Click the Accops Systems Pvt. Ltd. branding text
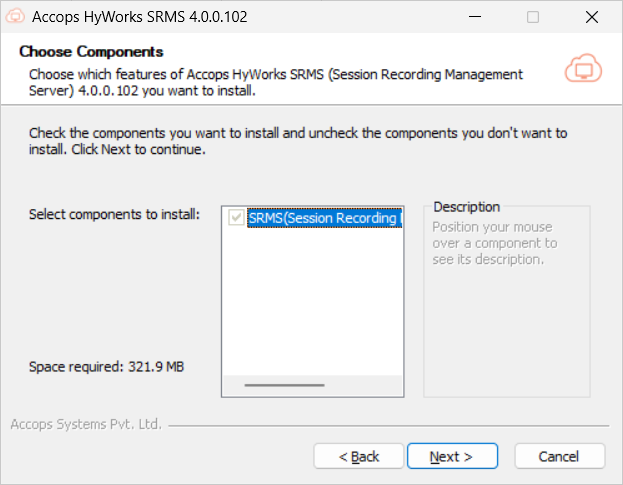Viewport: 623px width, 485px height. click(x=86, y=424)
